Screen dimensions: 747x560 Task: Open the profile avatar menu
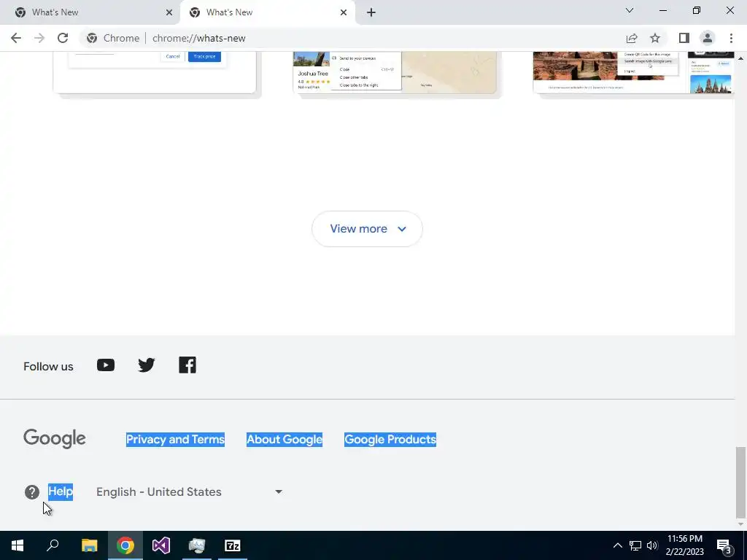(708, 38)
